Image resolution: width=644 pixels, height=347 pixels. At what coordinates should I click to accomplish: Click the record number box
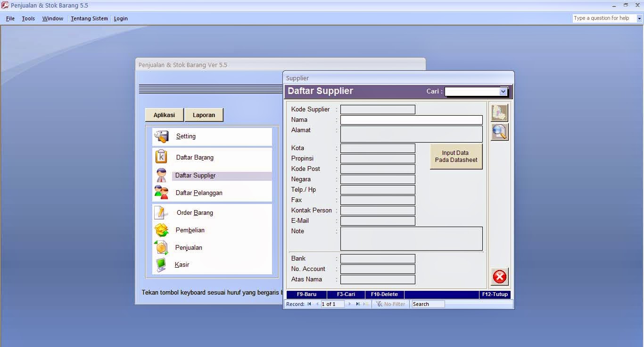(x=333, y=304)
